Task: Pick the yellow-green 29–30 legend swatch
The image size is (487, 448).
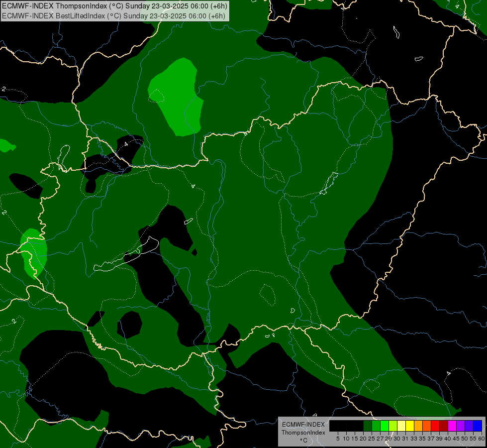Action: click(x=393, y=426)
